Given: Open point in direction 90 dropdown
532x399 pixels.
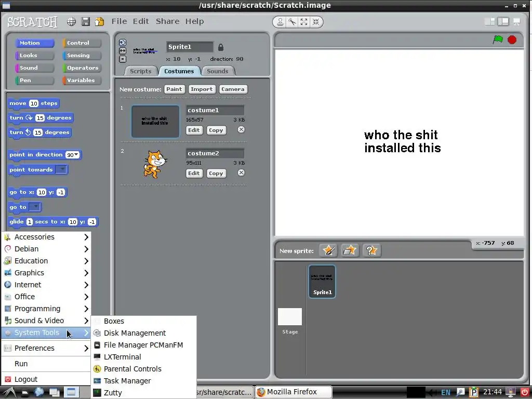Looking at the screenshot, I should (76, 155).
